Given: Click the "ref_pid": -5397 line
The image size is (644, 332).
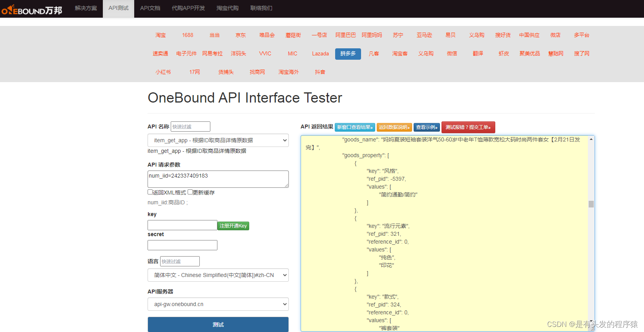Looking at the screenshot, I should pos(386,179).
